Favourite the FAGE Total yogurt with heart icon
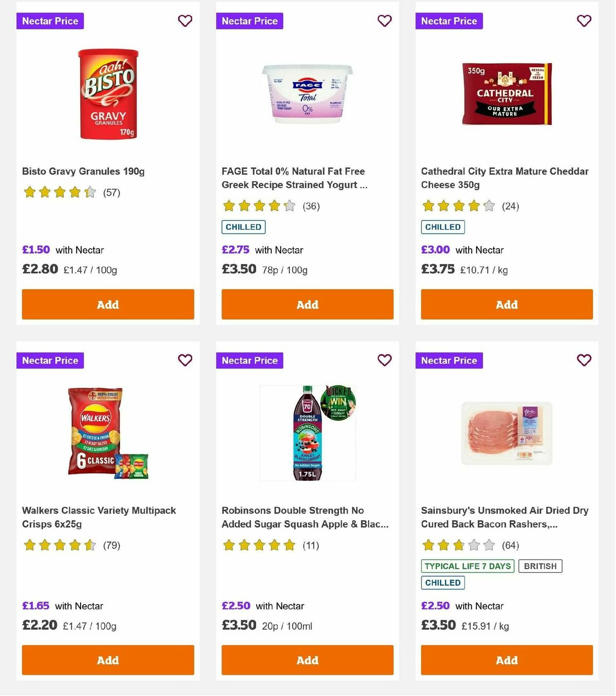Viewport: 616px width, 696px height. pyautogui.click(x=384, y=21)
